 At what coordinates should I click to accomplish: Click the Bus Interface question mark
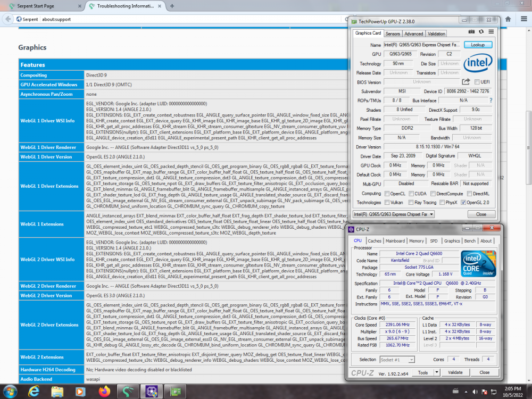click(x=491, y=101)
